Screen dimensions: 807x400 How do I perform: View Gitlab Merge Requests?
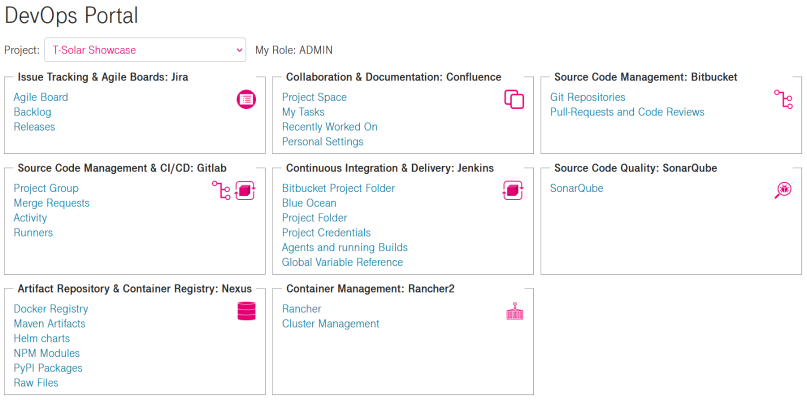(x=51, y=203)
